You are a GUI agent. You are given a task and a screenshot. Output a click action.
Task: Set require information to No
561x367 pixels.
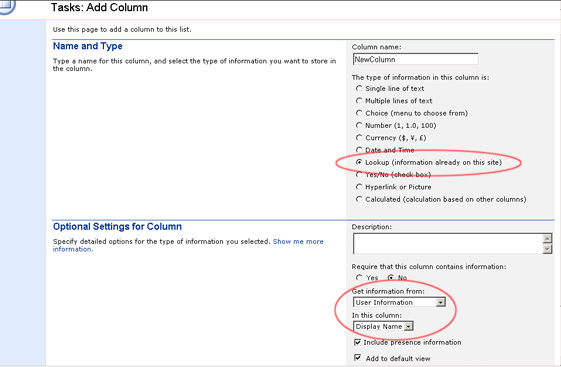(x=391, y=277)
